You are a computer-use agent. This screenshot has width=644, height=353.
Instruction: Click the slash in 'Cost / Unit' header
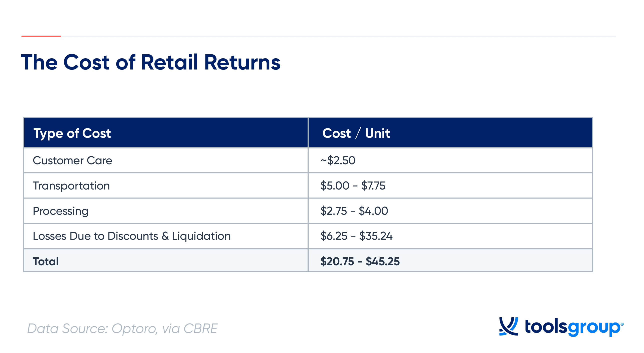tap(358, 133)
